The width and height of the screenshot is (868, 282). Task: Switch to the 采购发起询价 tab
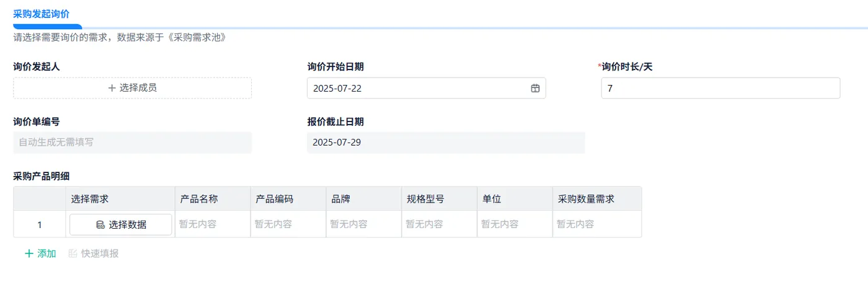coord(41,13)
